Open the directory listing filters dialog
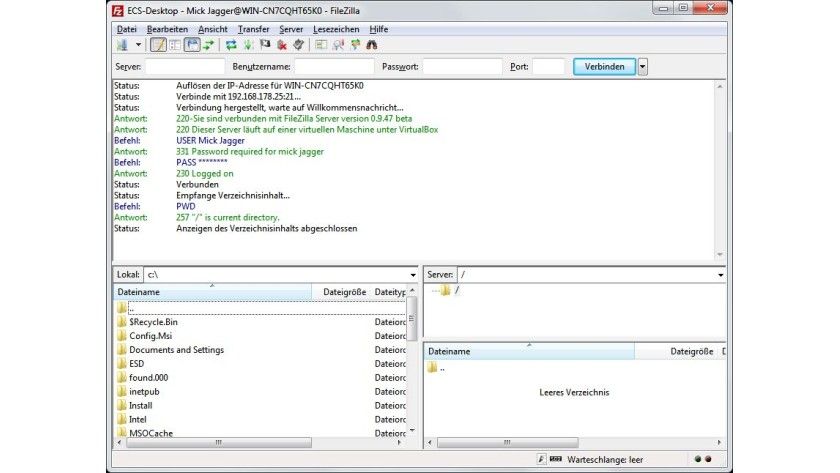 click(321, 45)
